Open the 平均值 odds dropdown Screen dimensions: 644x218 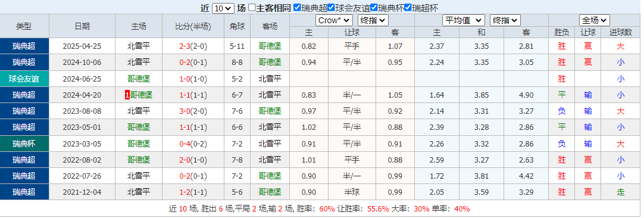(x=464, y=20)
